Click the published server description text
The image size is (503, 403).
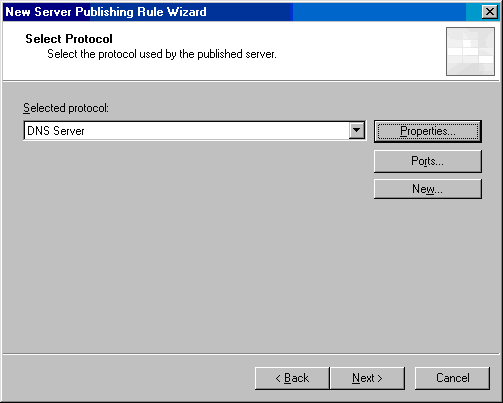162,54
